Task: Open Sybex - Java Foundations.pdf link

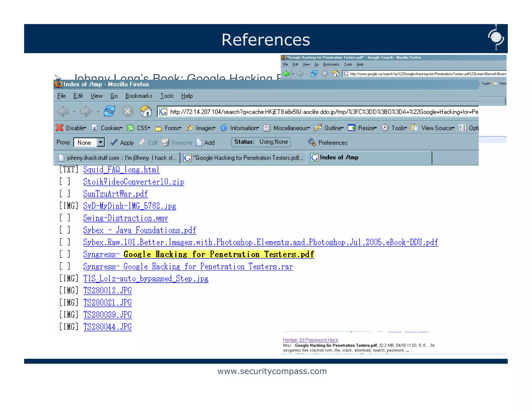Action: click(140, 230)
